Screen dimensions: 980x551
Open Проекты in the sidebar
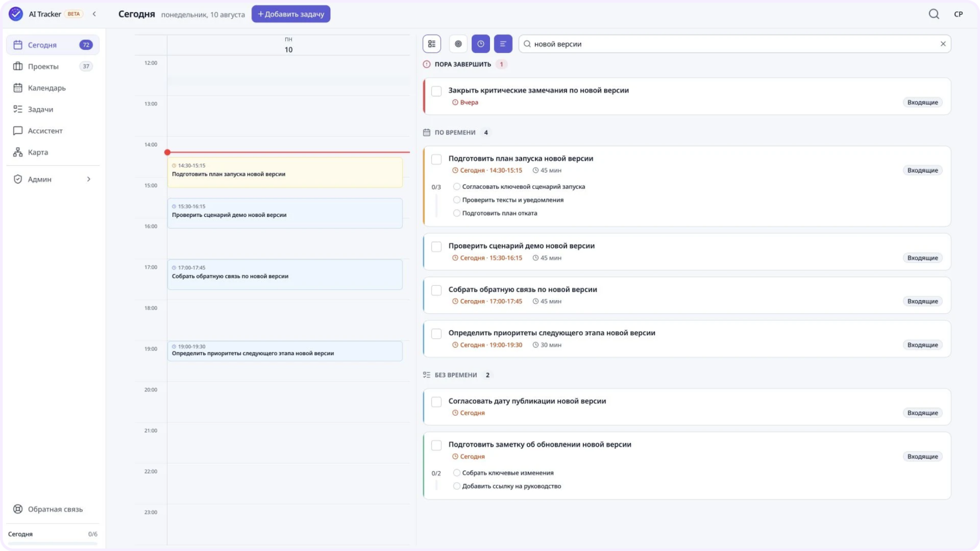coord(53,66)
